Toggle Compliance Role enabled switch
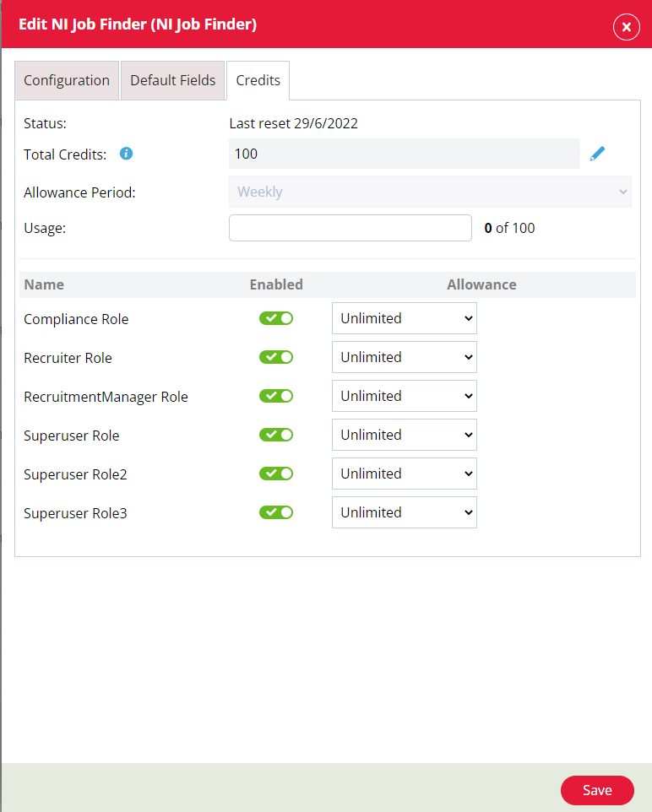 276,318
